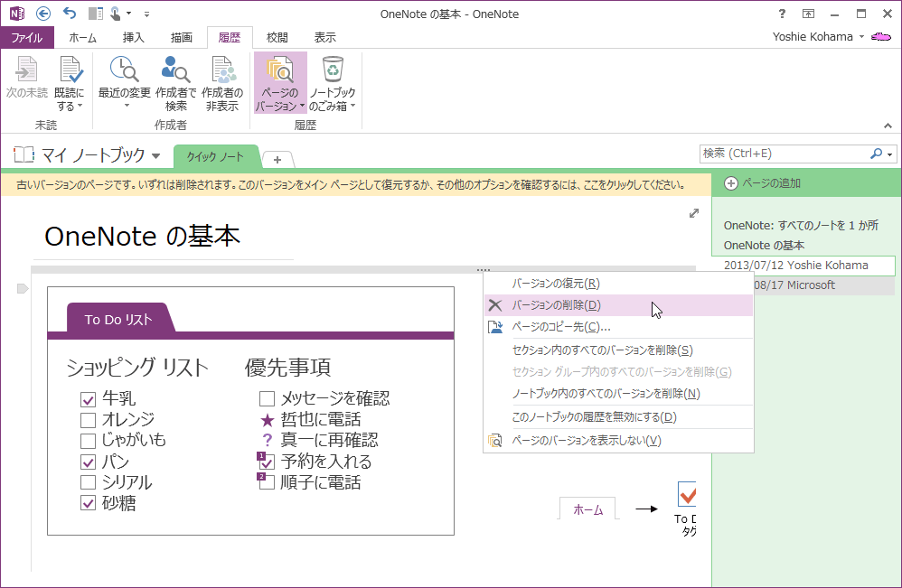Click the touch/mouse mode hand icon
Viewport: 902px width, 588px height.
[x=116, y=14]
